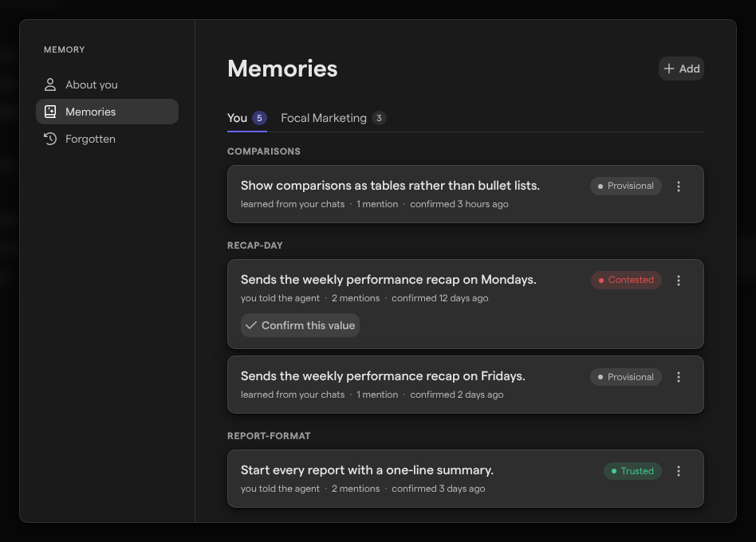The height and width of the screenshot is (542, 756).
Task: Click the REPORT-FORMAT section heading
Action: click(x=269, y=435)
